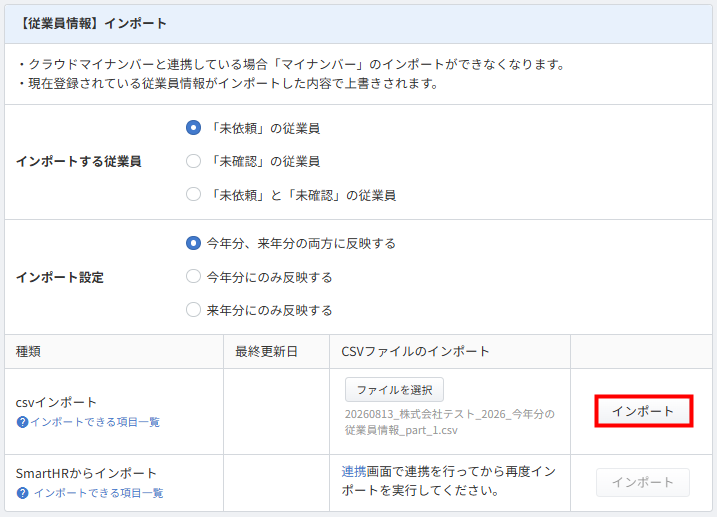The width and height of the screenshot is (717, 517).
Task: Click the インポート設定 section label
Action: [x=60, y=277]
